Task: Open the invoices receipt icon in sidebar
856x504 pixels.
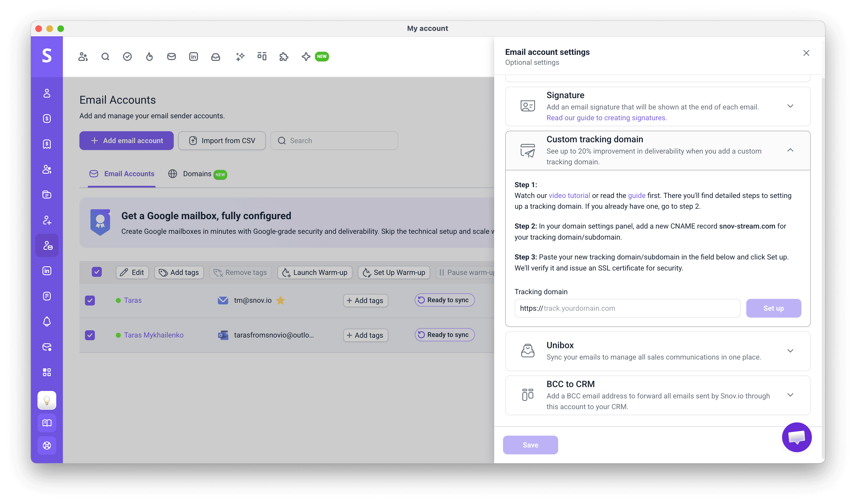Action: [47, 144]
